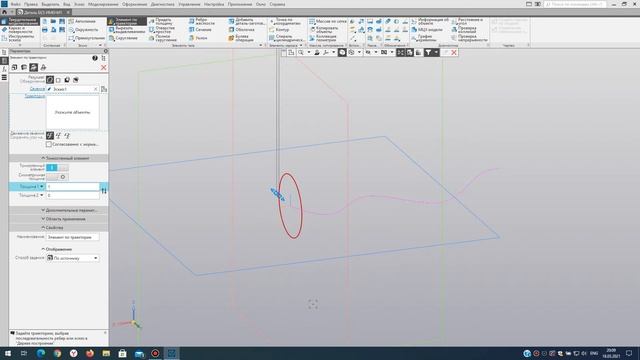640x360 pixels.
Task: Collapse the Тонкостенный элемент section
Action: click(58, 158)
